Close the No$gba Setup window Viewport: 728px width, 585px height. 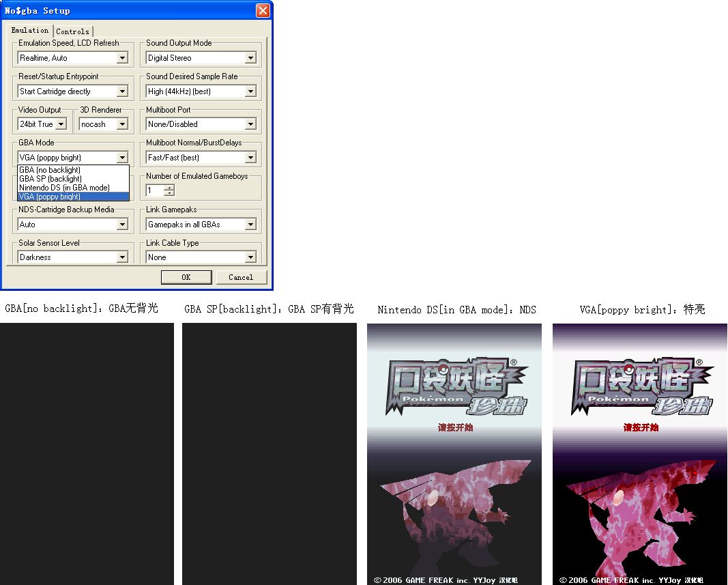pyautogui.click(x=263, y=10)
